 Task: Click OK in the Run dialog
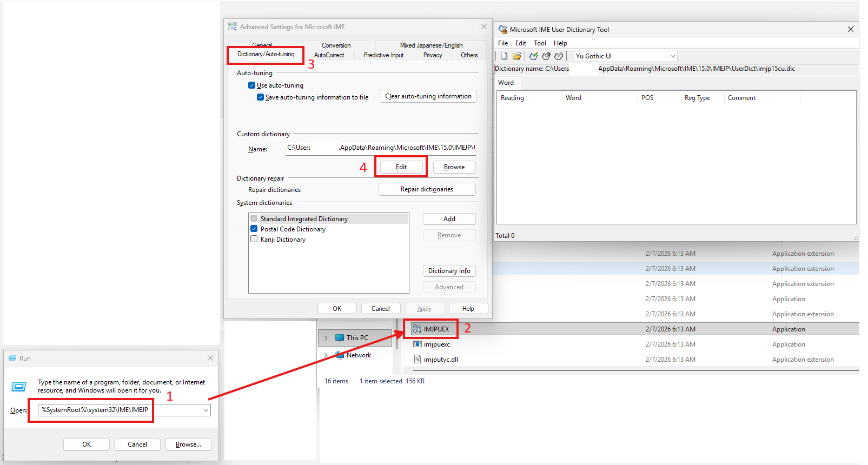87,444
